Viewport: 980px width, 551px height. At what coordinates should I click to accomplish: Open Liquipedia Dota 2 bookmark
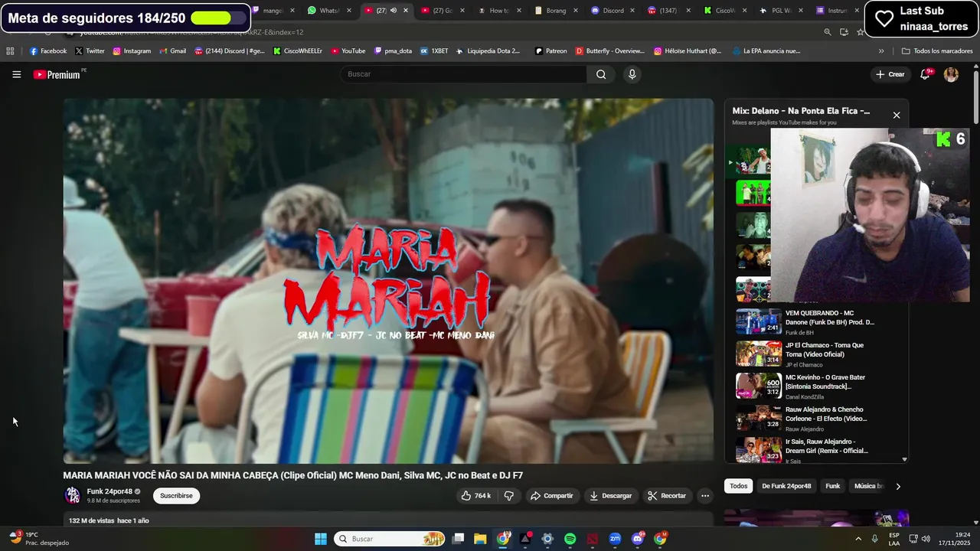[x=488, y=51]
